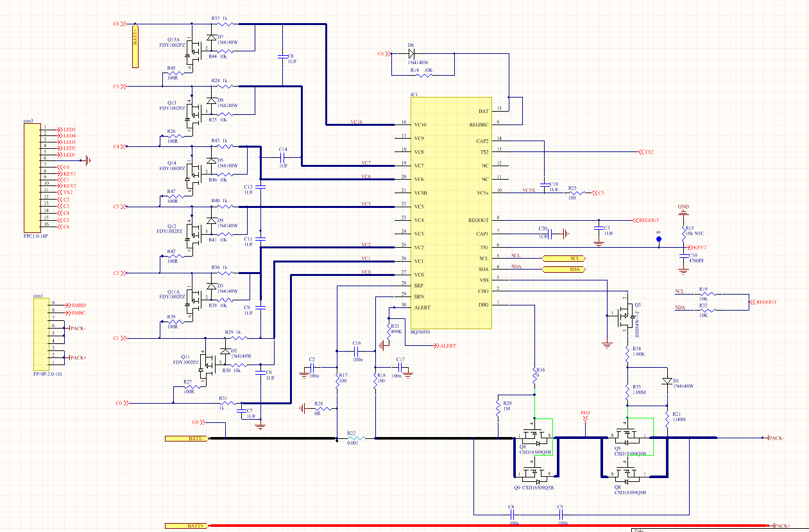
Task: Select sense resistor R22 0.001
Action: pos(356,438)
